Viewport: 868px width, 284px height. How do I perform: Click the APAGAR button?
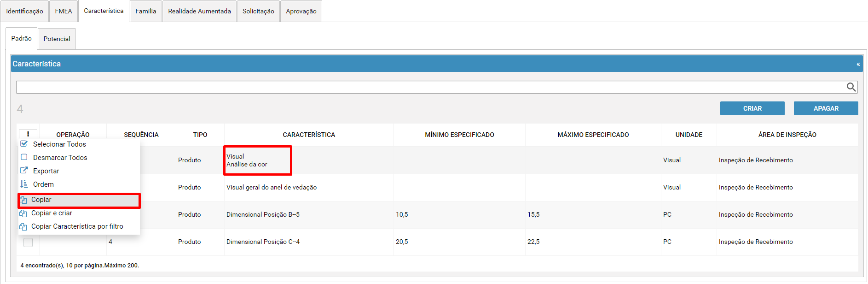[826, 108]
